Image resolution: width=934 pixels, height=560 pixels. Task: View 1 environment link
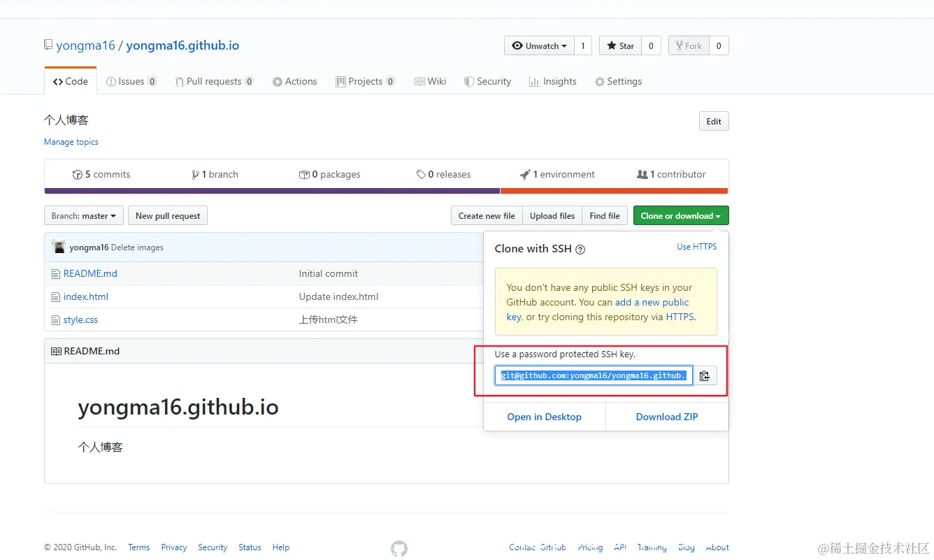click(x=557, y=174)
